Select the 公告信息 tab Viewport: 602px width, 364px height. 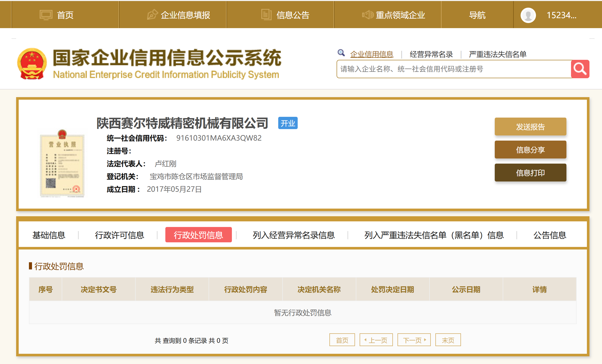[550, 235]
